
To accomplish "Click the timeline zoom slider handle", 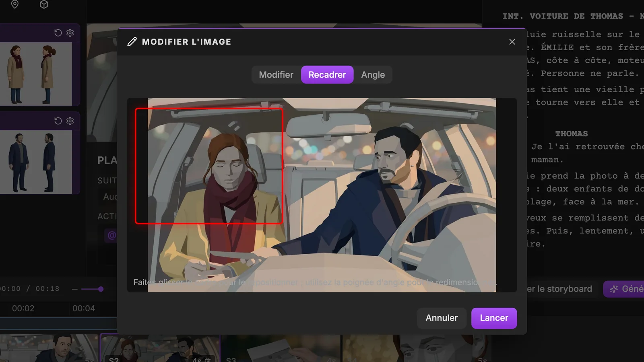I will point(101,289).
